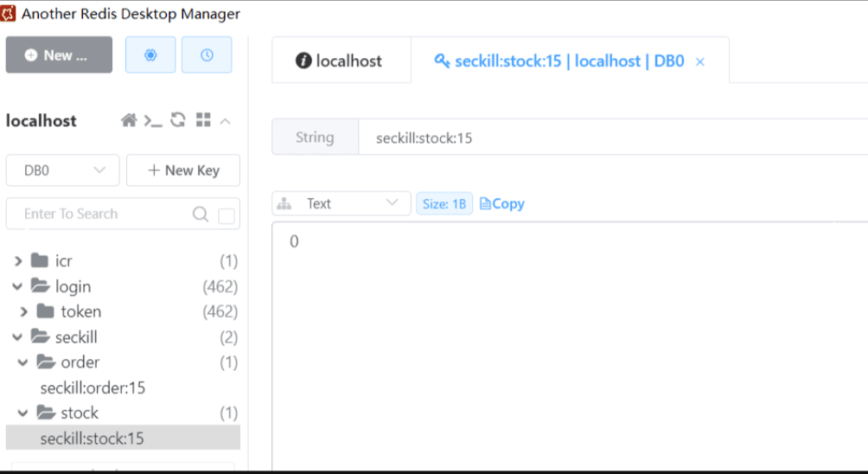868x474 pixels.
Task: Collapse the login folder
Action: point(18,286)
